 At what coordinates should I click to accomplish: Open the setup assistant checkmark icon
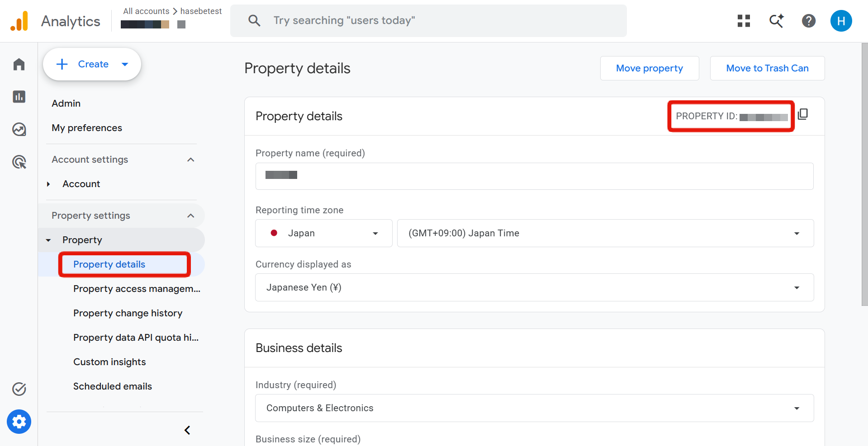tap(19, 389)
